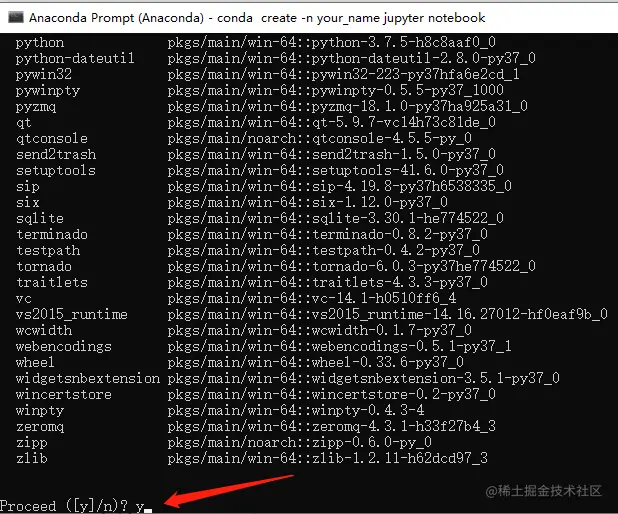
Task: Select 'six-1.12.0-py37_0' spec text
Action: pyautogui.click(x=380, y=202)
